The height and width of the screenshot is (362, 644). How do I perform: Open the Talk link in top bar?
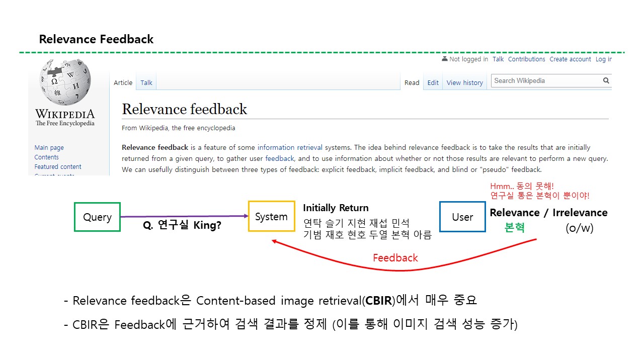(x=498, y=59)
